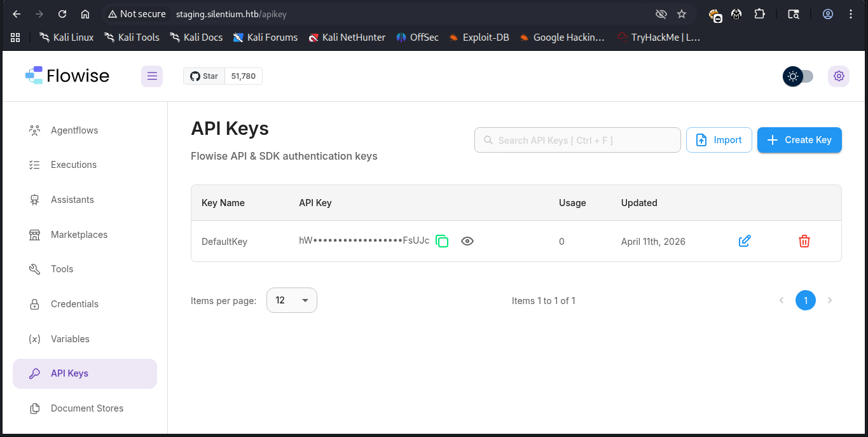
Task: Click the Usage column header
Action: pyautogui.click(x=572, y=203)
